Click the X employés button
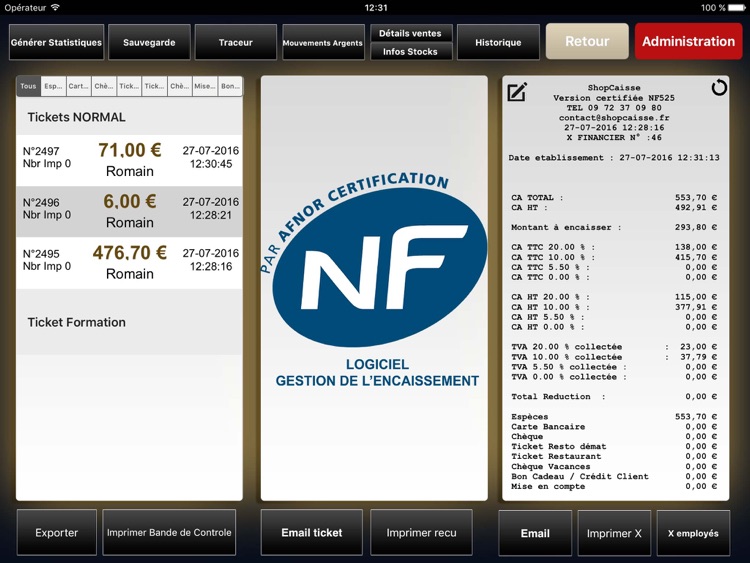The height and width of the screenshot is (563, 750). 693,533
